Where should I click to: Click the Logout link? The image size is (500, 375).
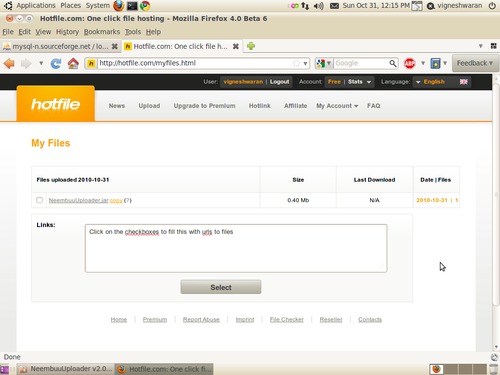[x=279, y=82]
